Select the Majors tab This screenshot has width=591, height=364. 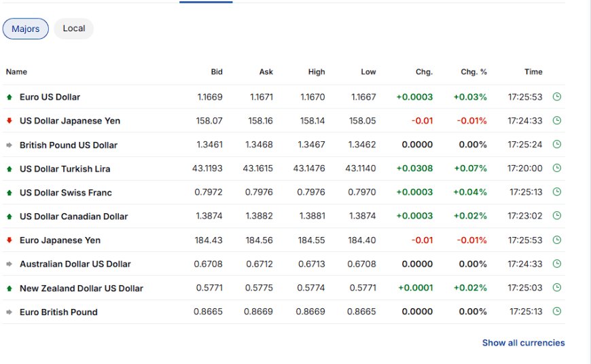(x=26, y=29)
